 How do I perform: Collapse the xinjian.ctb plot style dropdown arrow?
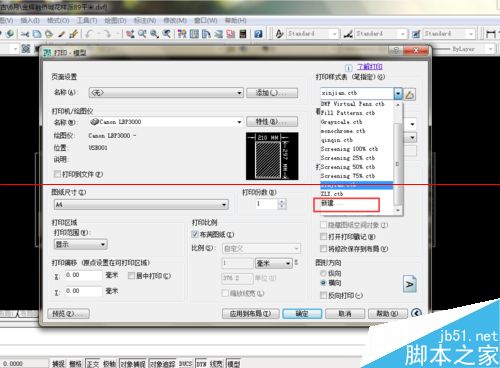398,93
